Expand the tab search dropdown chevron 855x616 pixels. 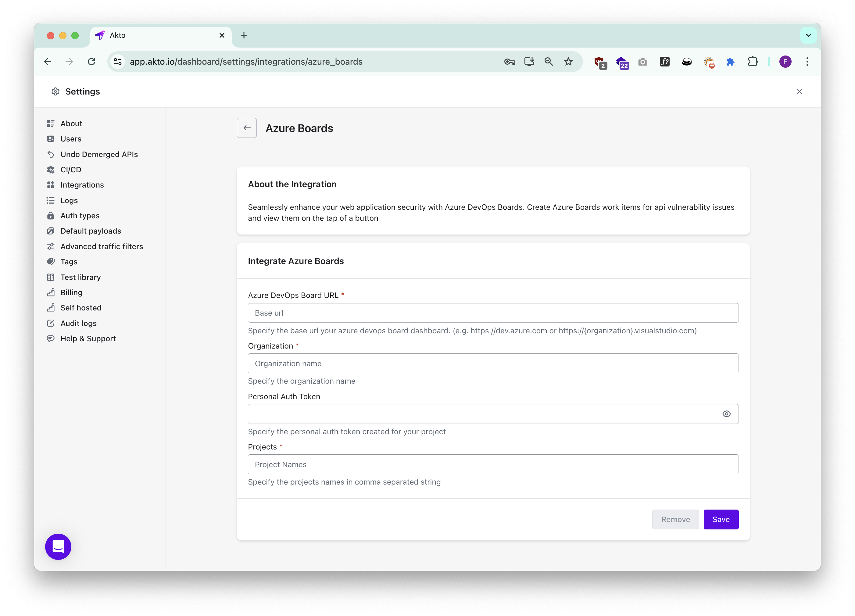808,35
